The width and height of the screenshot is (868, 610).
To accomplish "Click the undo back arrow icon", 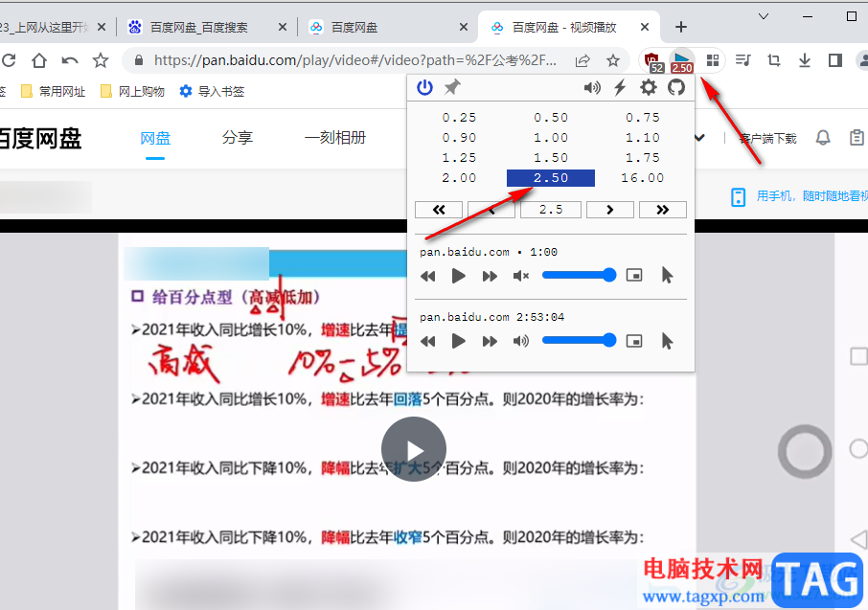I will pyautogui.click(x=70, y=59).
